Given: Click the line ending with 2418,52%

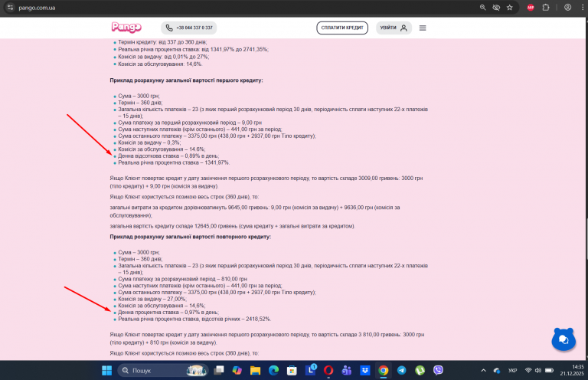Looking at the screenshot, I should pyautogui.click(x=194, y=319).
